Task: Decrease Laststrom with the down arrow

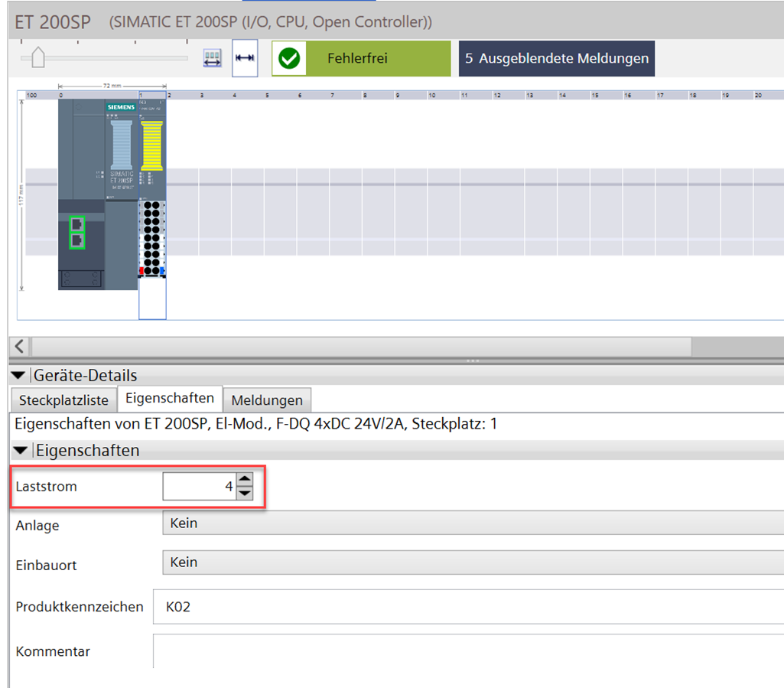Action: (244, 493)
